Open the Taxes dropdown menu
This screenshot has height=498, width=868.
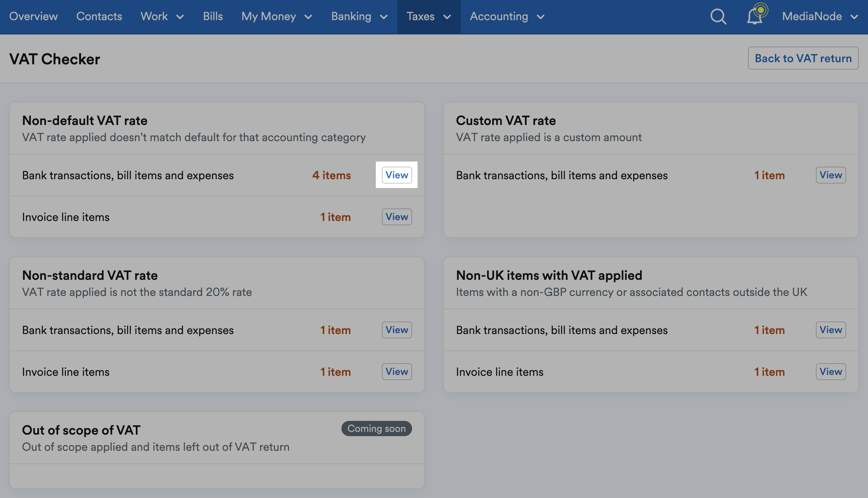429,16
